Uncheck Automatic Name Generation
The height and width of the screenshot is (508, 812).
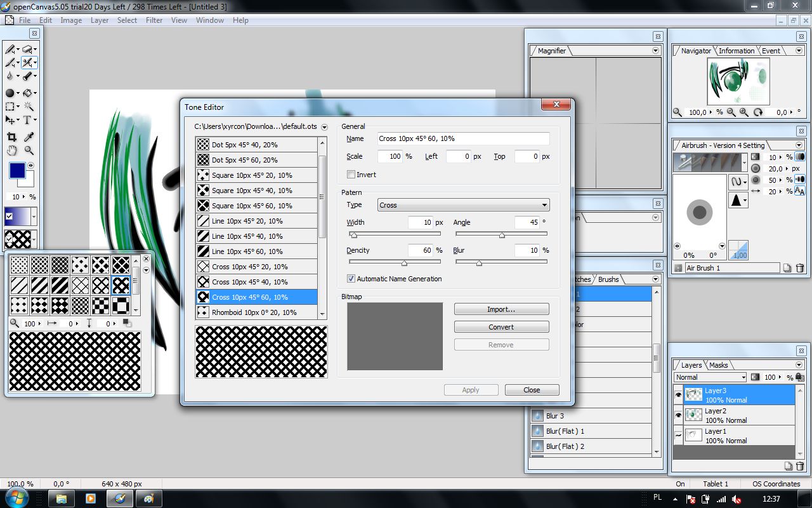click(x=351, y=278)
